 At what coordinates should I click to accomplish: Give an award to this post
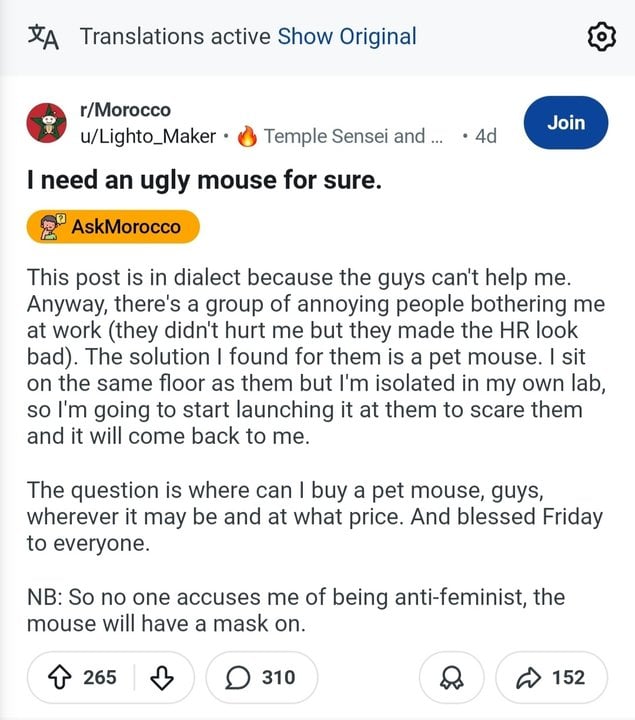pos(450,677)
